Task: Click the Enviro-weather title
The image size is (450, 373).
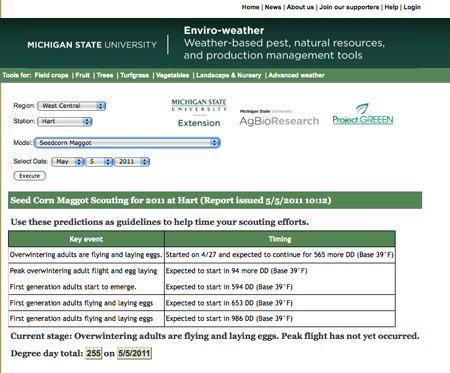Action: pyautogui.click(x=224, y=31)
